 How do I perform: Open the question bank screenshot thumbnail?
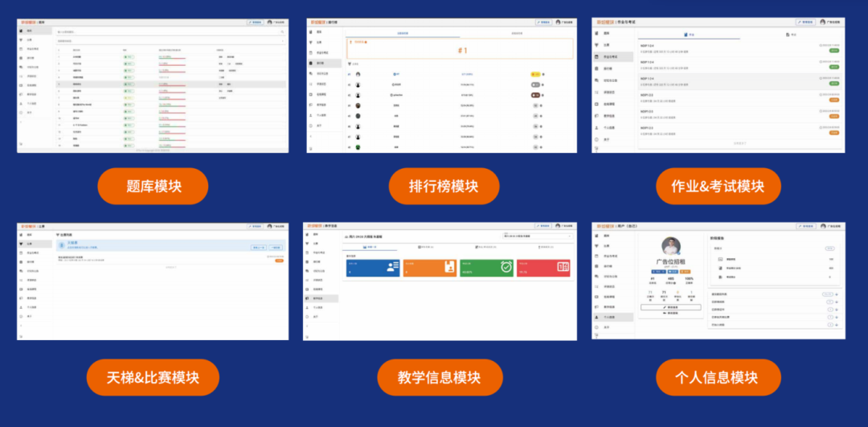point(153,84)
